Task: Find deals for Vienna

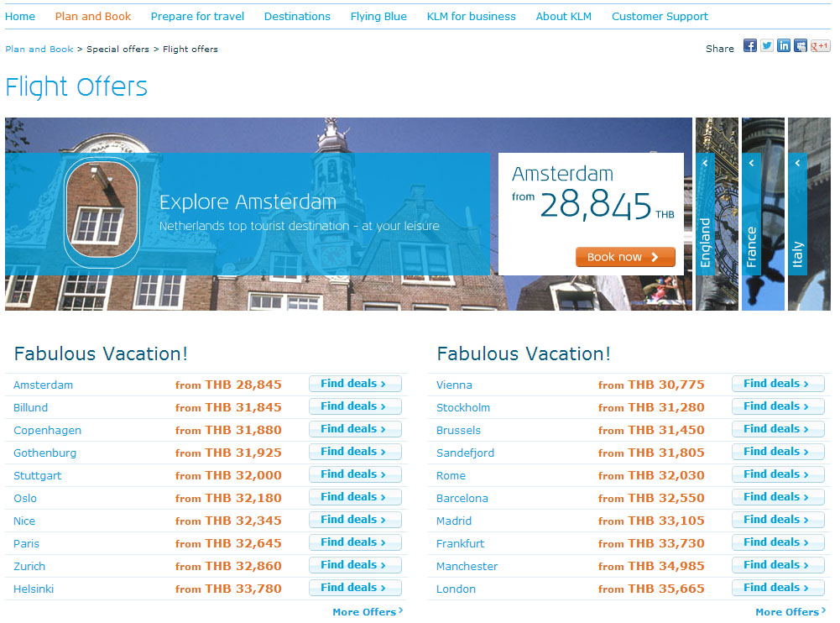Action: pos(778,384)
